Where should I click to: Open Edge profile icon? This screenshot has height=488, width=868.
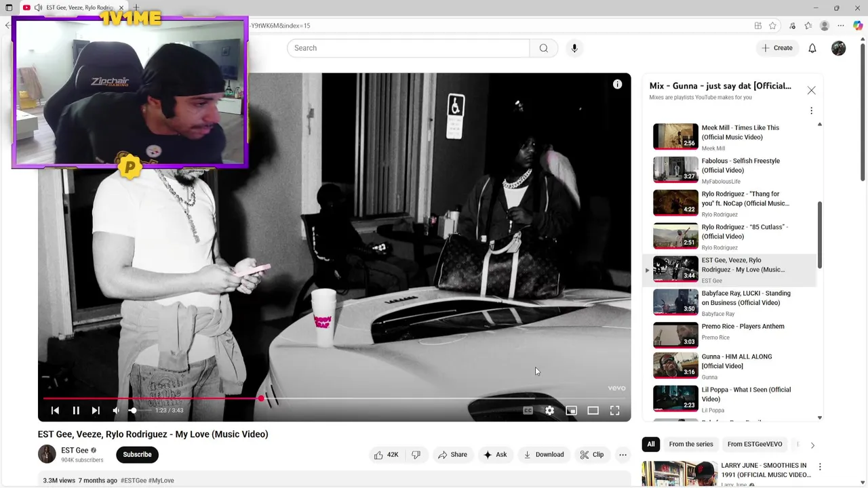825,26
